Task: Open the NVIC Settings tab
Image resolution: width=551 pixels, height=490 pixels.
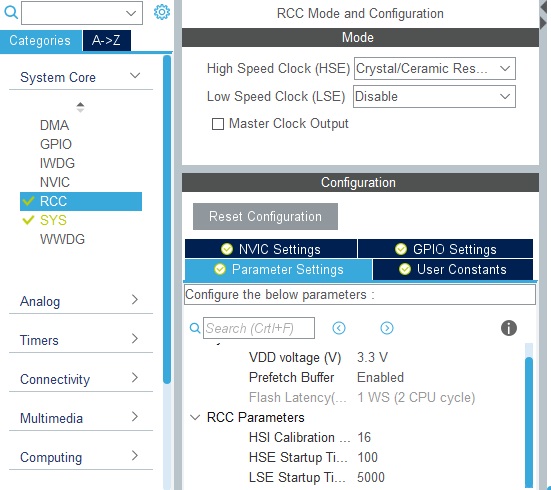Action: [271, 249]
